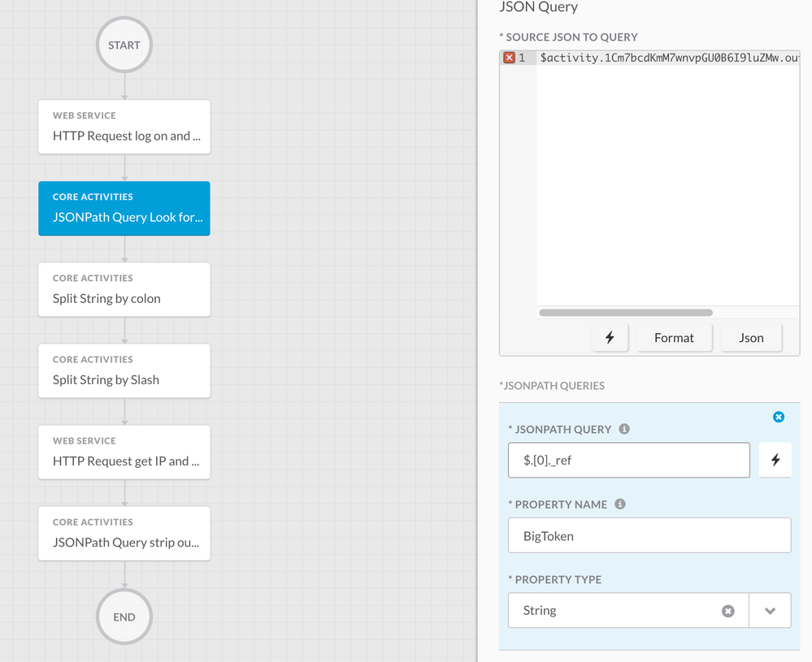Select Split String by Slash activity
Screen dimensions: 812x662
tap(124, 370)
